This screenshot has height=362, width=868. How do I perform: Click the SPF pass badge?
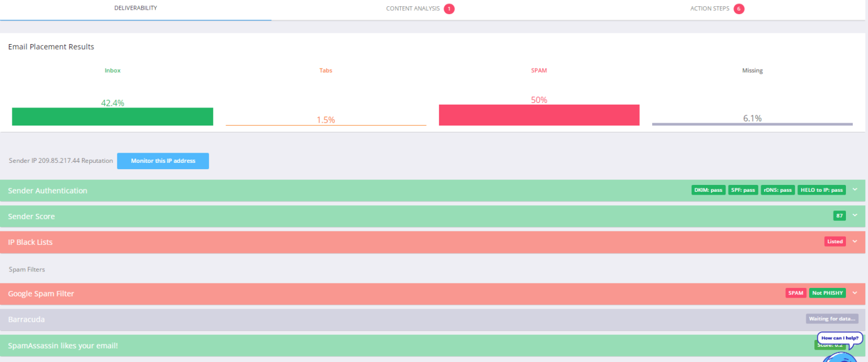click(743, 190)
